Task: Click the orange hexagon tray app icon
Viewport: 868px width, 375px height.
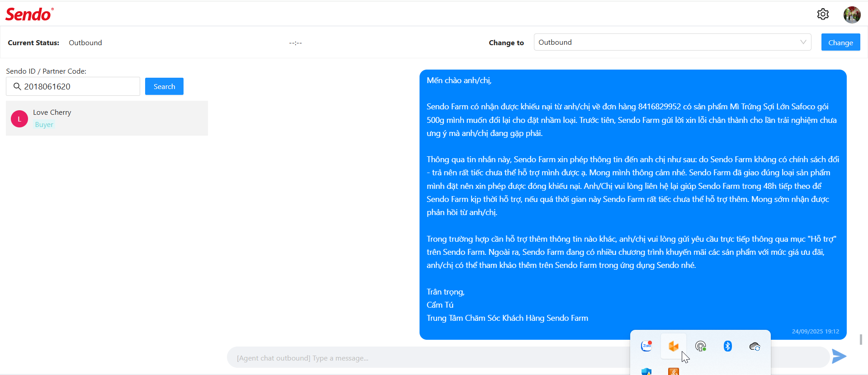Action: point(674,346)
